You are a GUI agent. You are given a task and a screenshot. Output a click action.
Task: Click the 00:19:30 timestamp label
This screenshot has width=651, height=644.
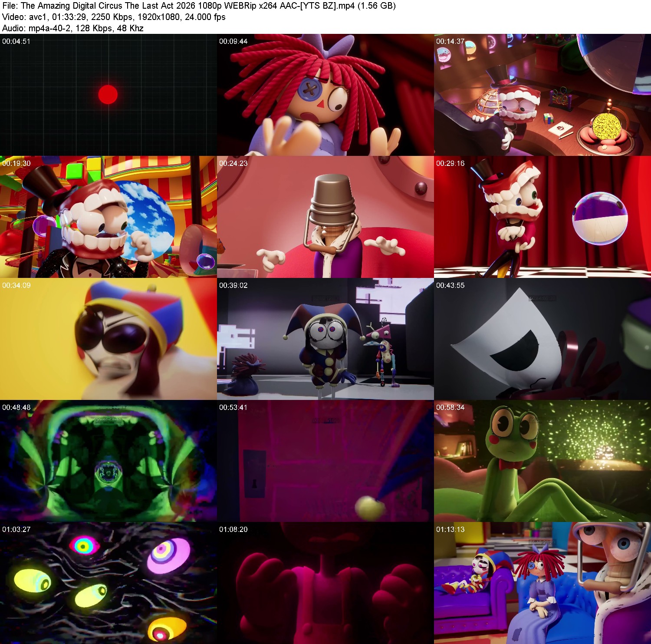[16, 163]
